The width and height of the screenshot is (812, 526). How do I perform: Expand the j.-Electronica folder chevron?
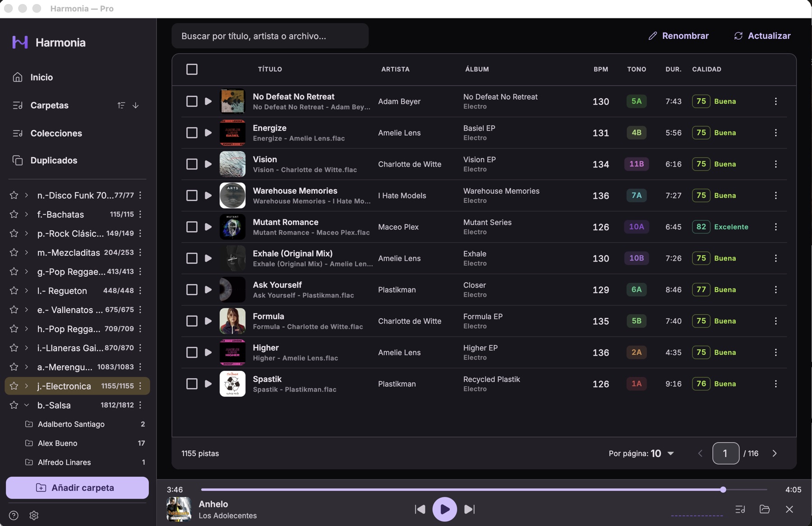(x=27, y=386)
